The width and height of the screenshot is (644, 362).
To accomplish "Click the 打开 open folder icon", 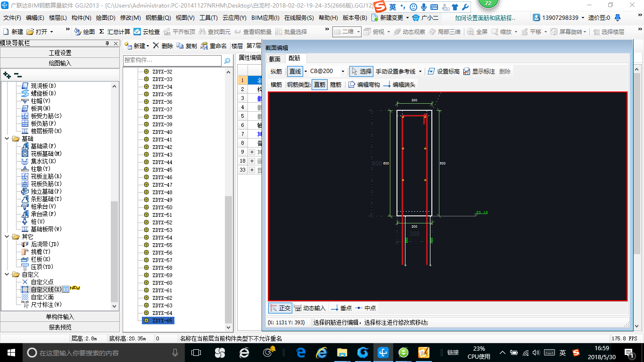I will [x=30, y=32].
